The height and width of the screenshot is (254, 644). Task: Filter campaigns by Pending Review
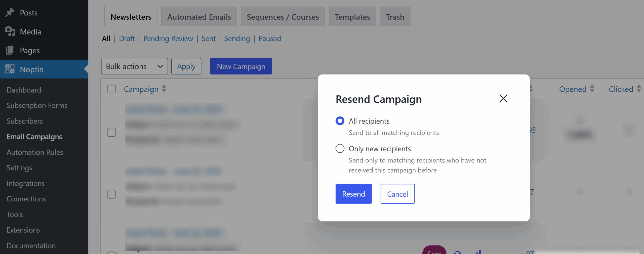point(168,39)
